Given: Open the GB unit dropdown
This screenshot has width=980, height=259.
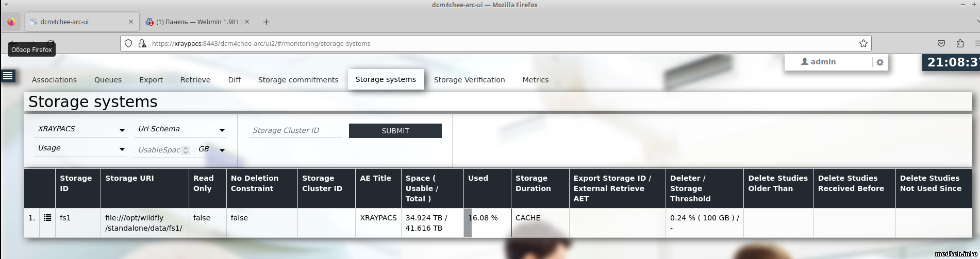Looking at the screenshot, I should [211, 149].
